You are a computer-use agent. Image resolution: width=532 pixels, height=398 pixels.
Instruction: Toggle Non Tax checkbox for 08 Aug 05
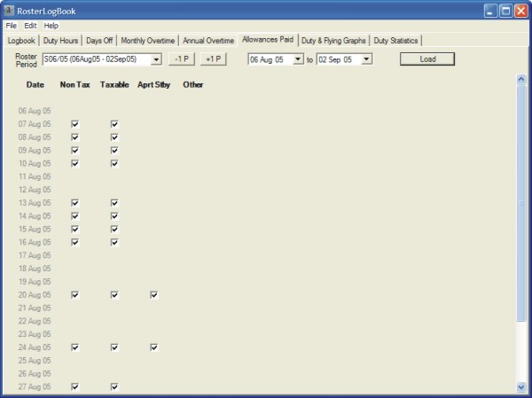pyautogui.click(x=75, y=137)
